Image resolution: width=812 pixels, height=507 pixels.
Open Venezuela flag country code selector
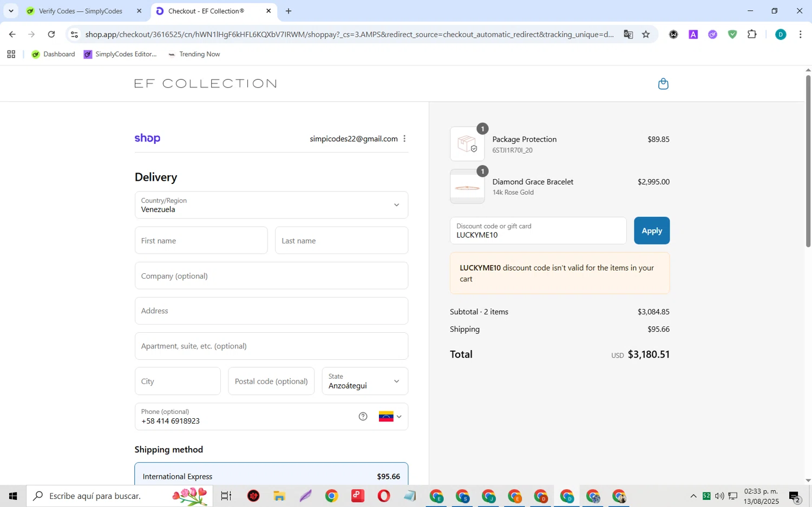tap(390, 417)
